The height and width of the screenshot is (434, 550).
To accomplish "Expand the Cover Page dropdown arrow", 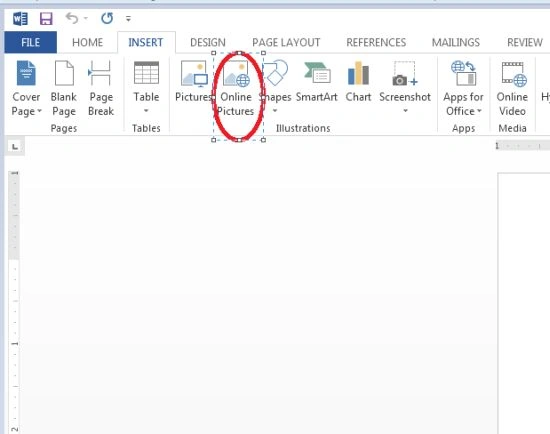I will point(39,111).
